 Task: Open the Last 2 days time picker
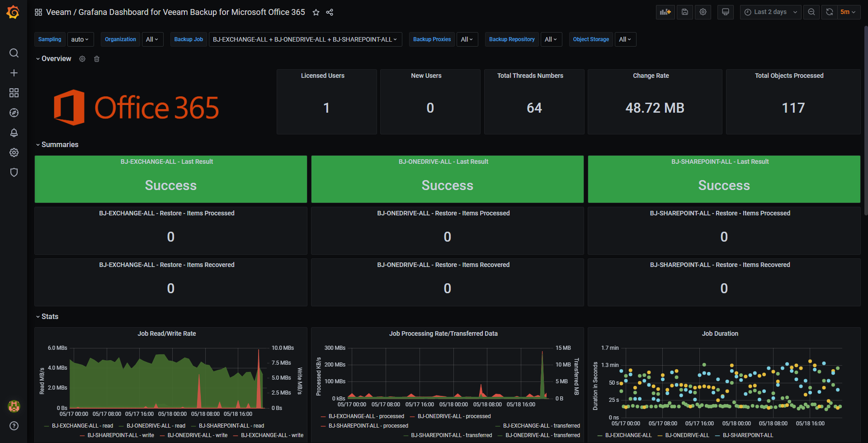click(770, 12)
